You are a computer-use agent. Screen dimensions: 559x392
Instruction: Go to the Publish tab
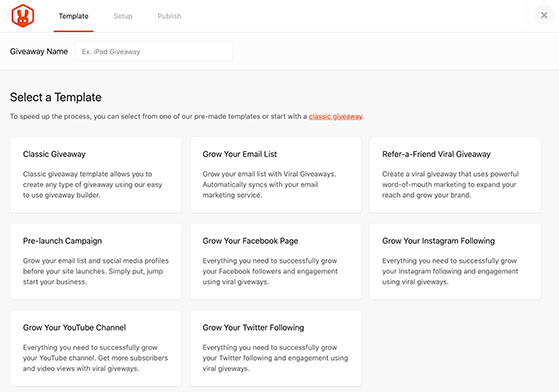click(x=169, y=16)
